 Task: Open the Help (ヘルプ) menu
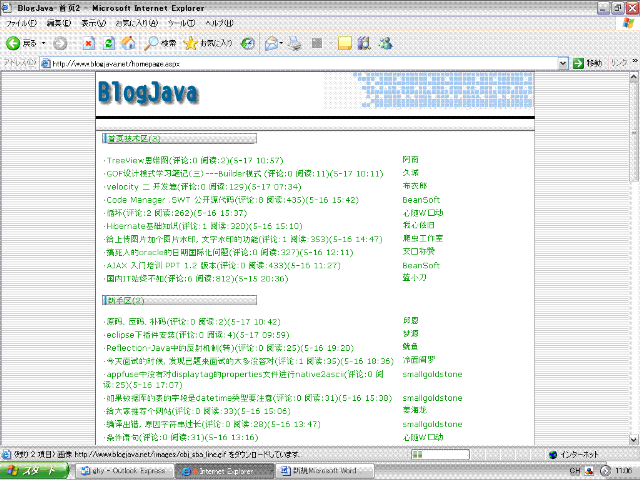(x=219, y=23)
